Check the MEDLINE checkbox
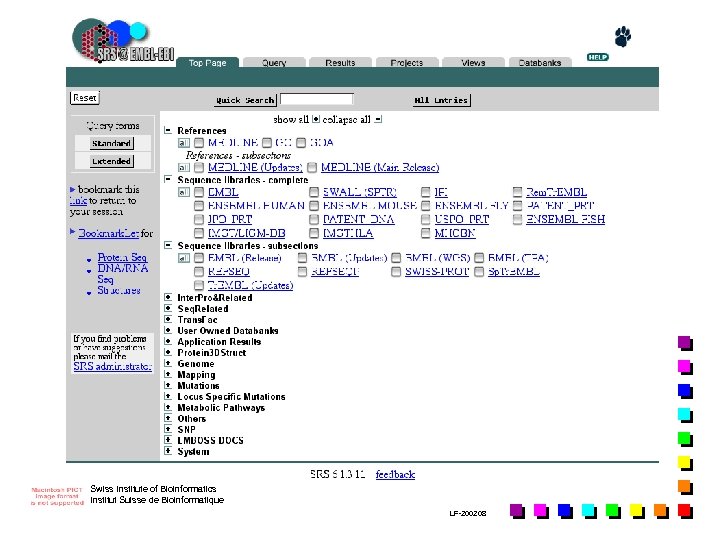The height and width of the screenshot is (540, 720). pos(199,143)
